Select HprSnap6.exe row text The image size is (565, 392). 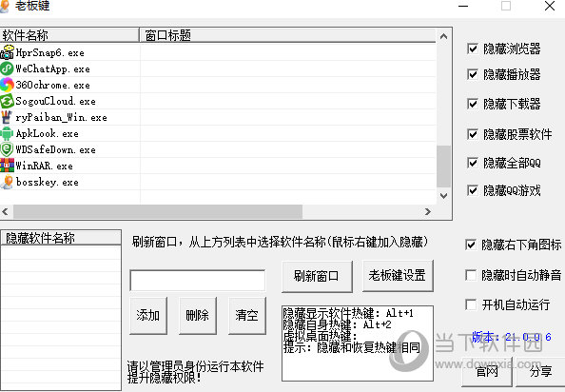coord(50,53)
